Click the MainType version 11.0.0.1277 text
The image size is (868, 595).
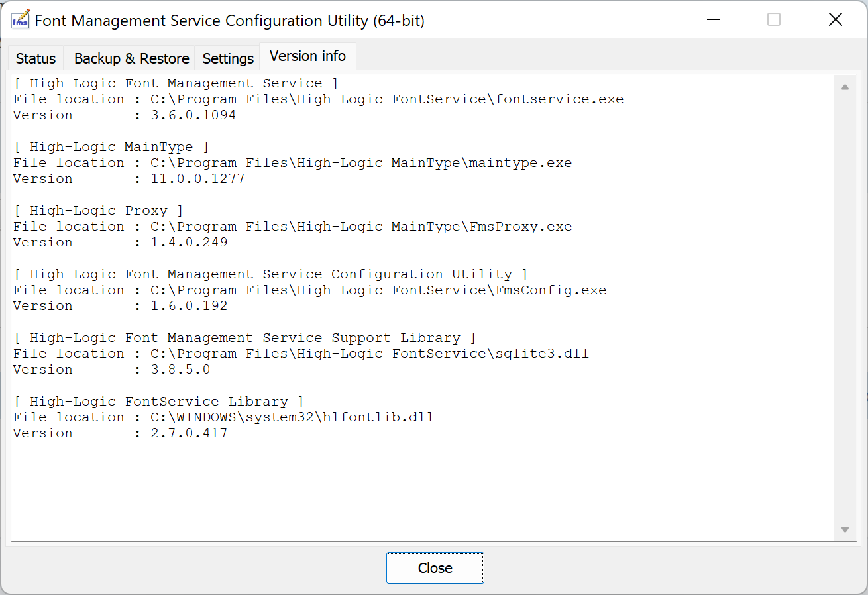coord(197,179)
